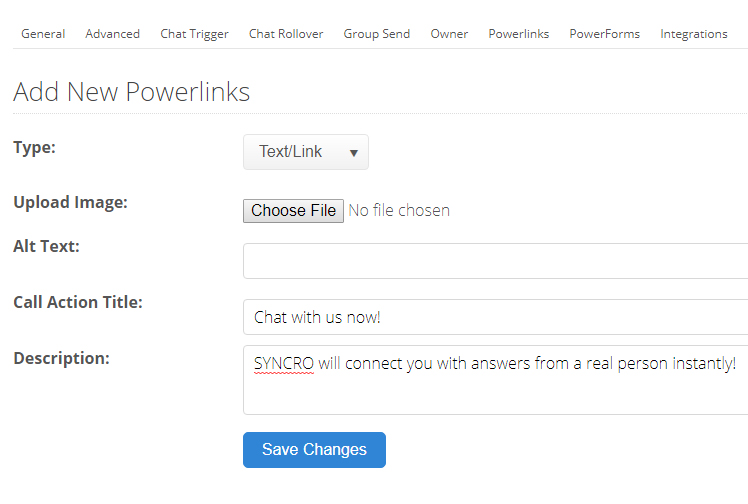The width and height of the screenshot is (748, 504).
Task: Click the Choose File button
Action: pos(293,211)
